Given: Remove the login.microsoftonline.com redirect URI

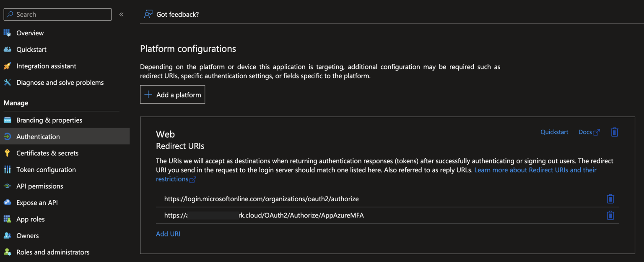Looking at the screenshot, I should coord(610,199).
